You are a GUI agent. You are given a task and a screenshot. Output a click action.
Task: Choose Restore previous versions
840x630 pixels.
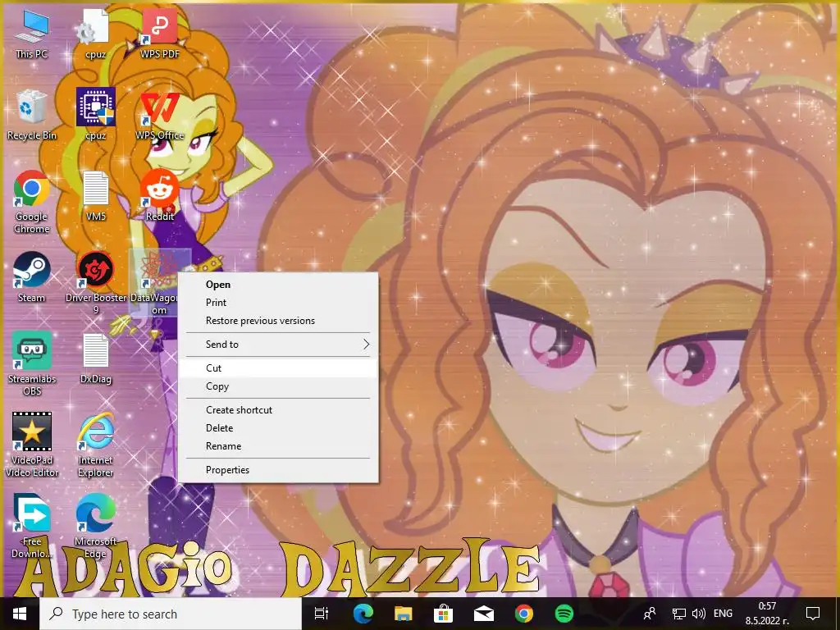278,321
